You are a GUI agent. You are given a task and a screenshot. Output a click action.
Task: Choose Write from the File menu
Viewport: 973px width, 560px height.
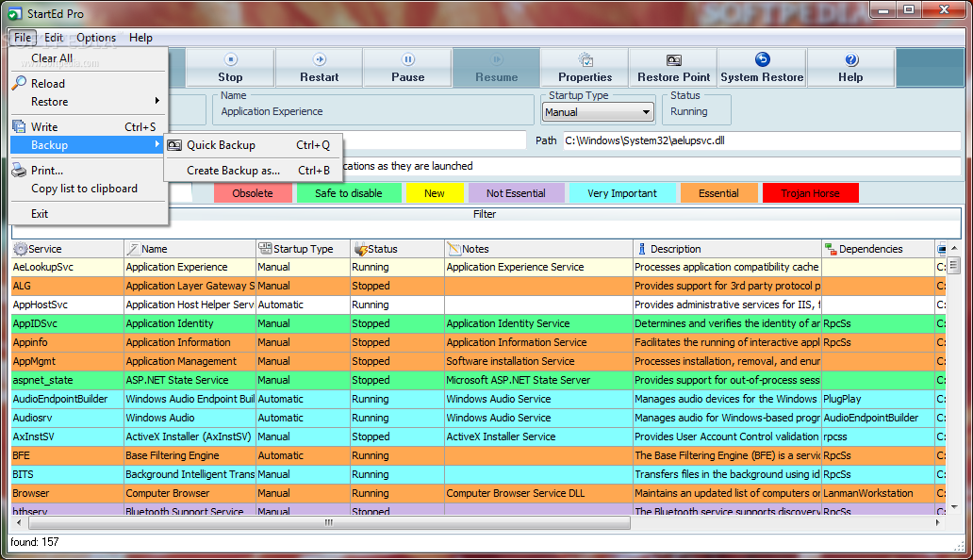coord(89,126)
